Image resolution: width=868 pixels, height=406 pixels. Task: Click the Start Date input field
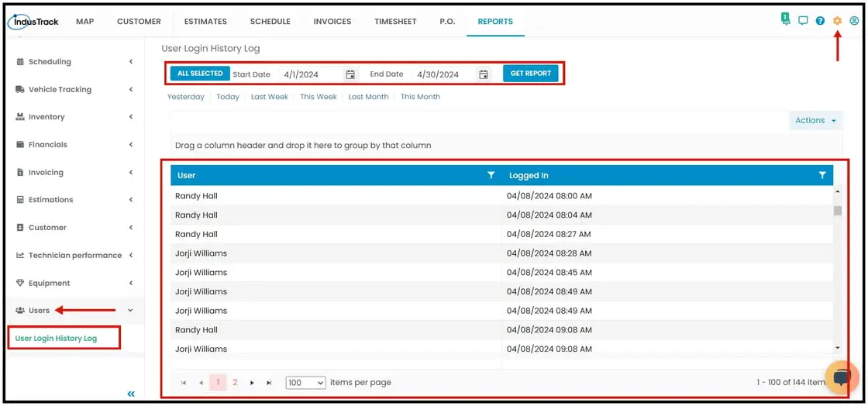pos(312,74)
